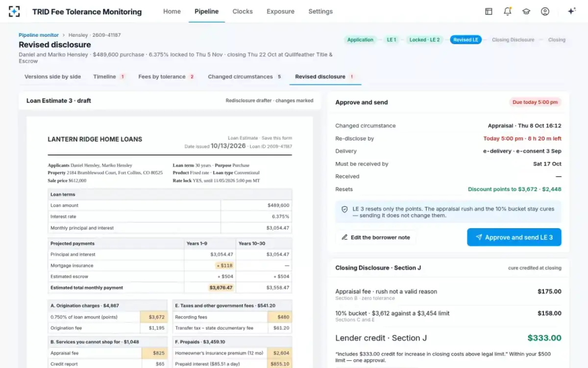Click highlighted $825 appraisal fee

(153, 353)
